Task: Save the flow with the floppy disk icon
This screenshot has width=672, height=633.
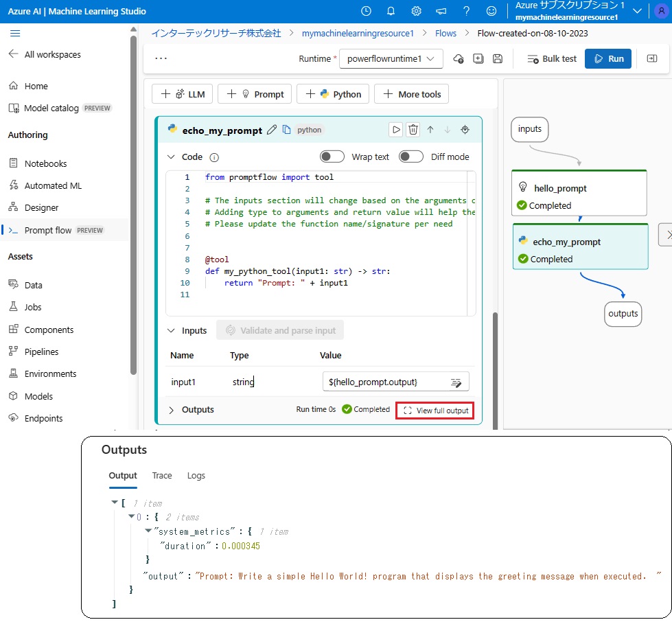Action: click(x=498, y=59)
